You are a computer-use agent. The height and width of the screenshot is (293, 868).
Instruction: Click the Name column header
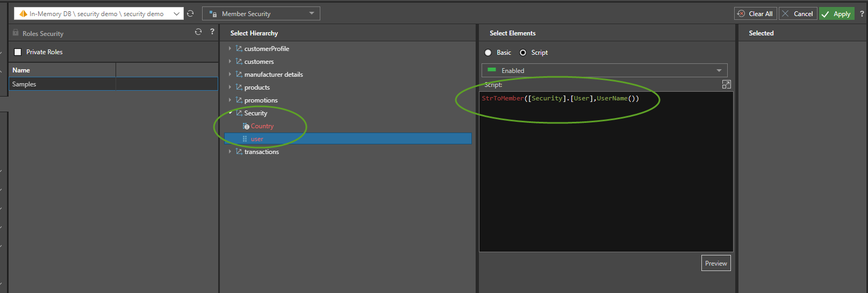(62, 70)
